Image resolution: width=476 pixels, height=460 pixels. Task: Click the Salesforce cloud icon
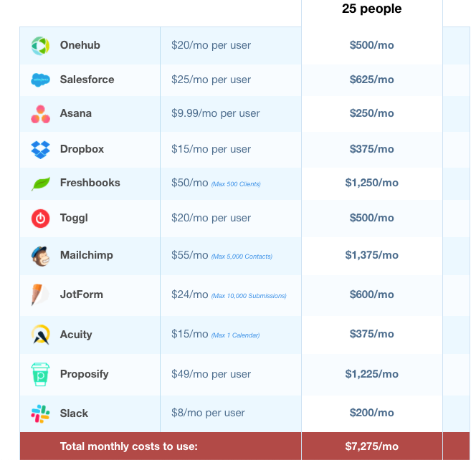pos(41,80)
